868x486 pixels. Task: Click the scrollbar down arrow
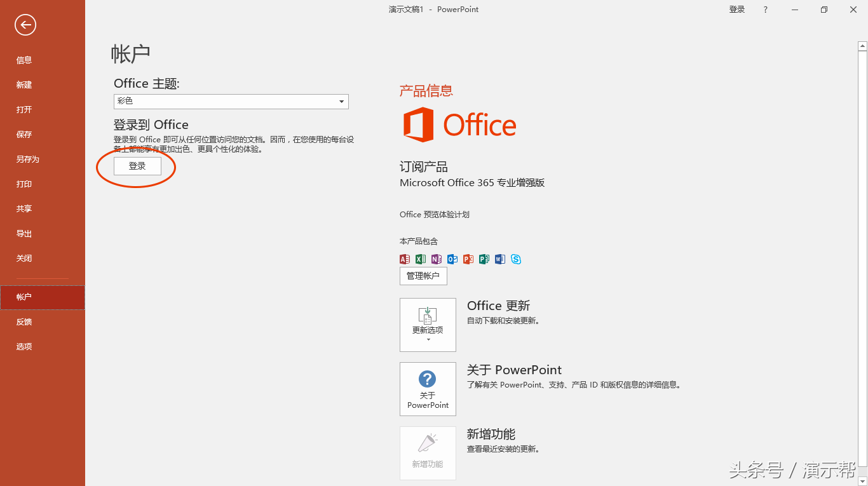862,481
